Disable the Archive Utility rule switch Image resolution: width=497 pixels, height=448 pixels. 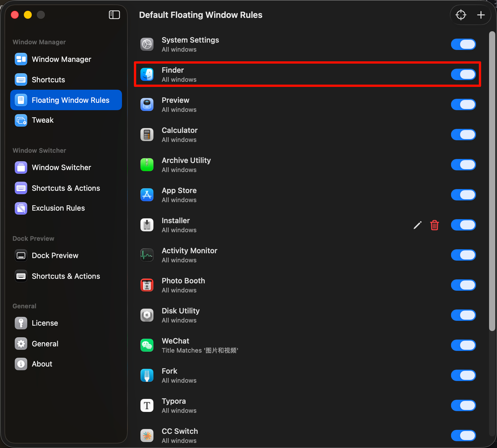click(x=463, y=165)
